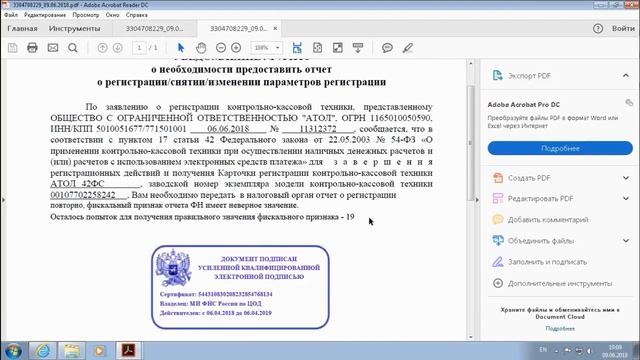The image size is (640, 360).
Task: Switch to full screen mode icon
Action: (338, 48)
